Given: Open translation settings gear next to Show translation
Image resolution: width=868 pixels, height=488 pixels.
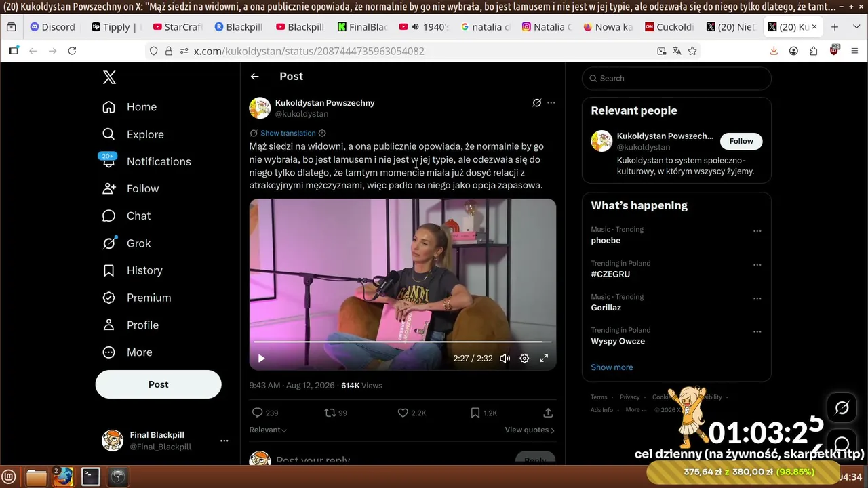Looking at the screenshot, I should 322,133.
